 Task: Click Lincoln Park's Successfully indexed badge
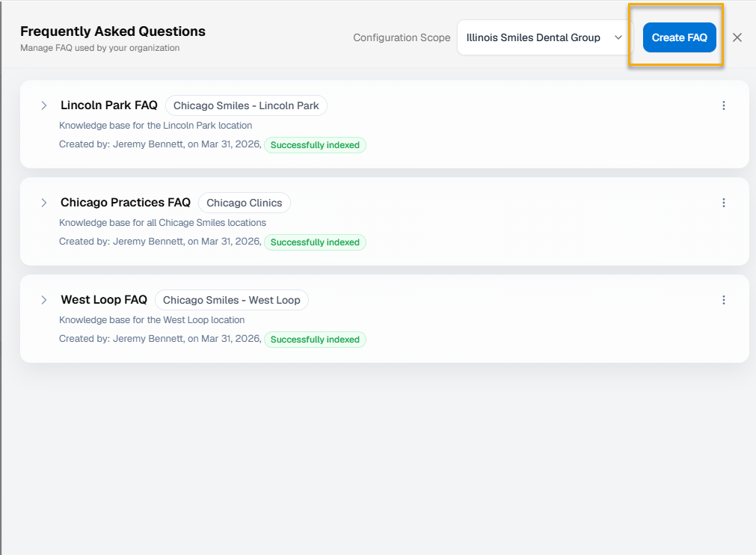point(315,145)
